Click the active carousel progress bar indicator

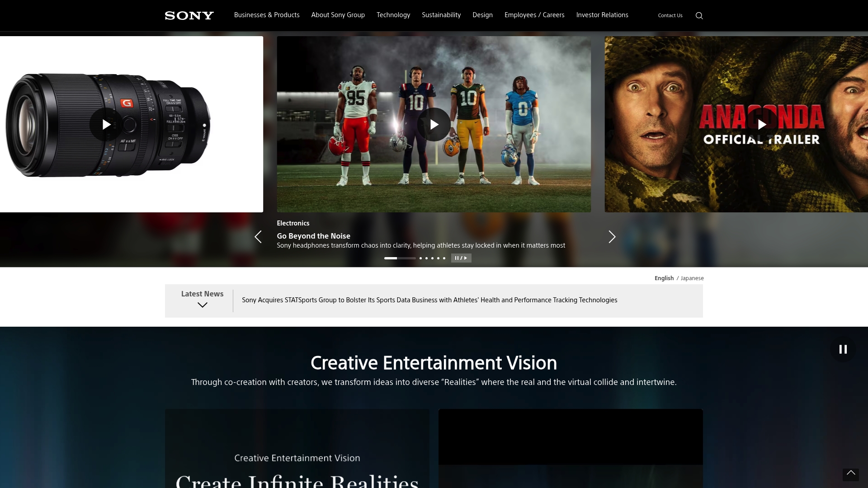coord(400,258)
